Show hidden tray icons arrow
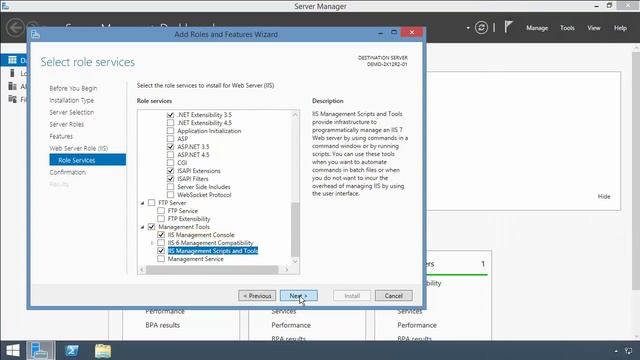The width and height of the screenshot is (640, 360). [x=616, y=351]
